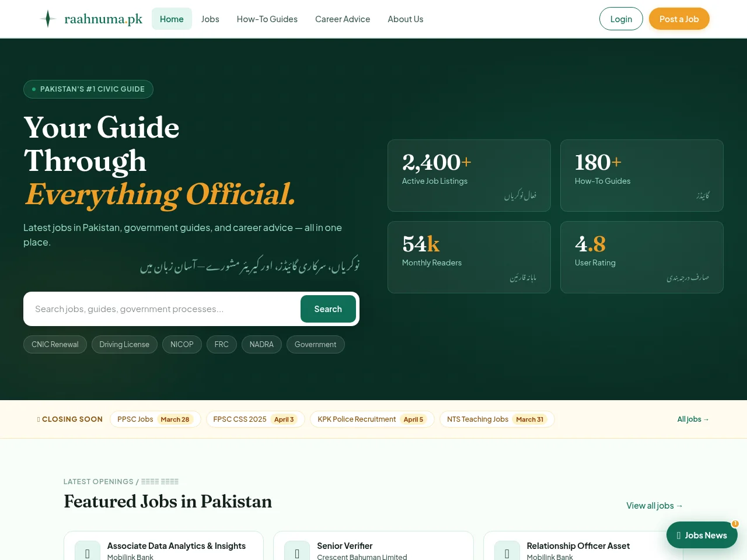This screenshot has height=560, width=747.
Task: Open the Senior Verifier job title
Action: [x=345, y=546]
